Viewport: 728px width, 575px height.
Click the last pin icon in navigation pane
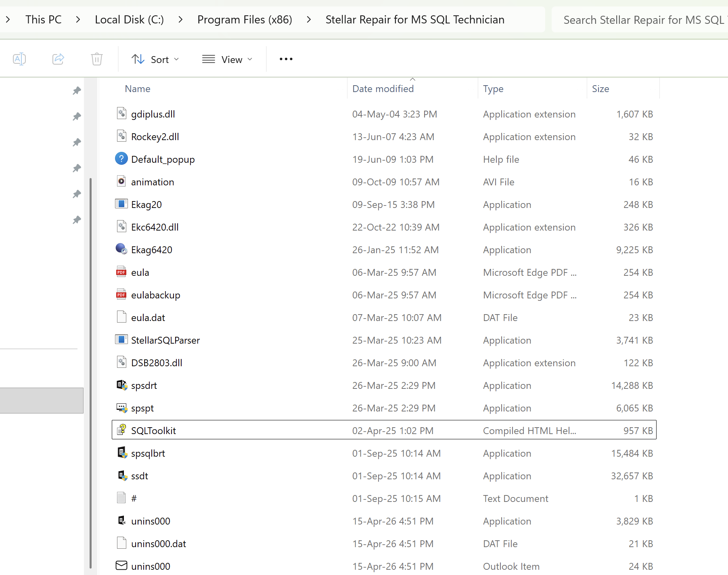tap(77, 220)
